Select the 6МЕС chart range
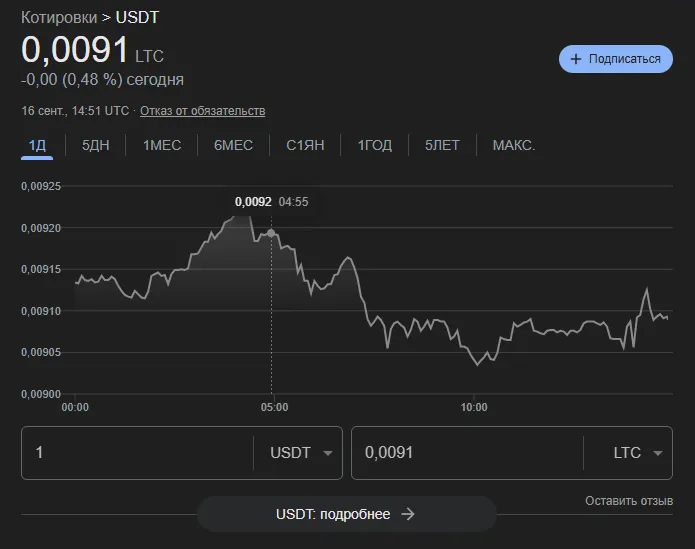Image resolution: width=695 pixels, height=549 pixels. coord(233,145)
